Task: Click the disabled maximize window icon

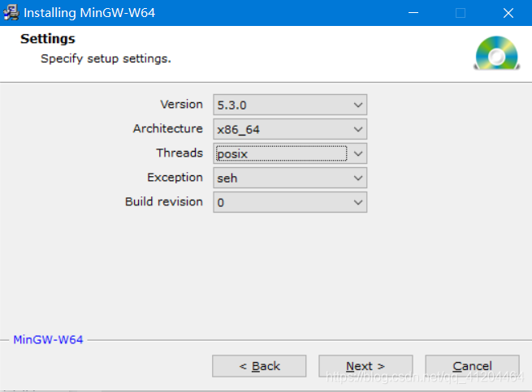Action: tap(461, 13)
